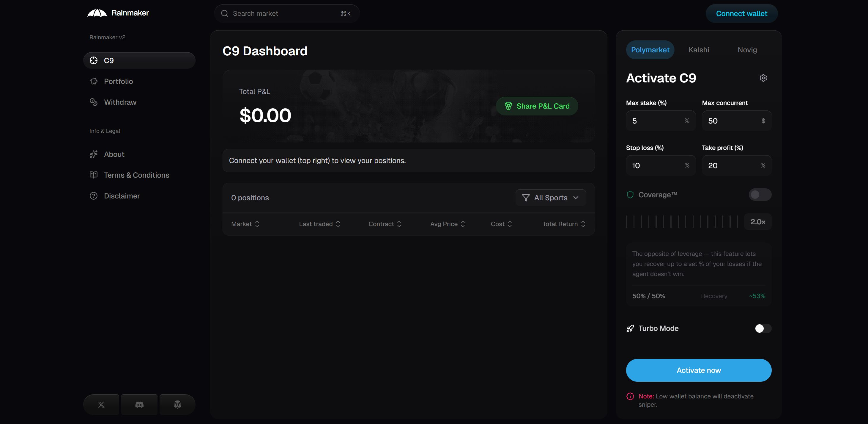Select the Novig tab

[x=747, y=50]
